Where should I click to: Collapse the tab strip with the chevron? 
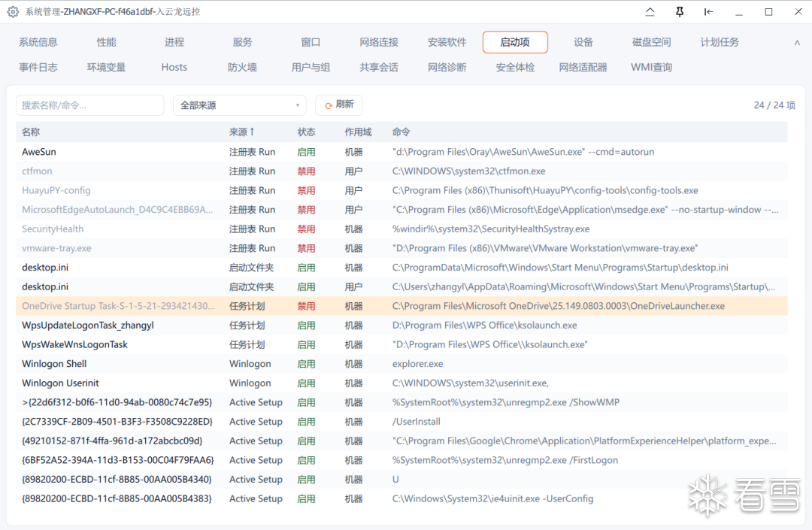coord(797,42)
